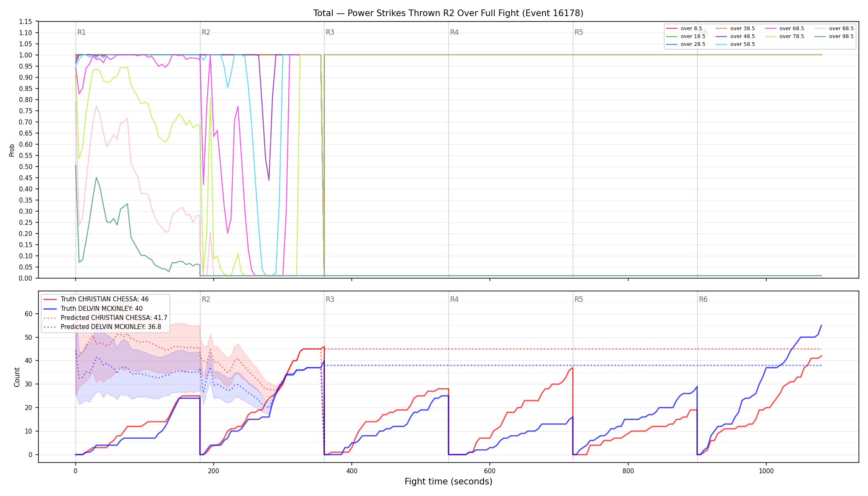
Task: Select the R1 round marker in top chart
Action: [x=81, y=32]
